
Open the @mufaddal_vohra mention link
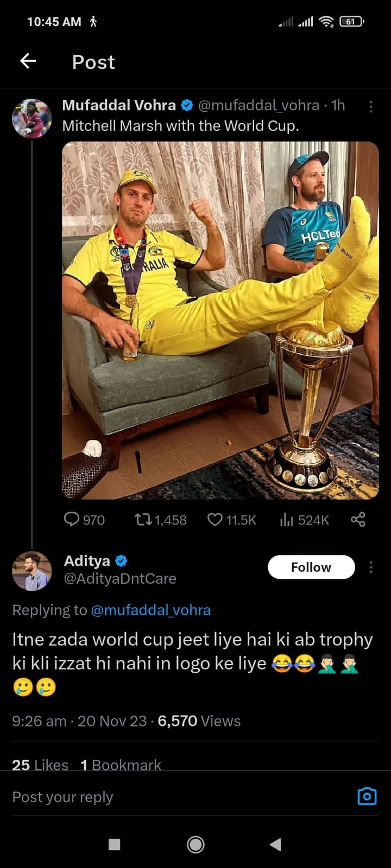point(150,610)
